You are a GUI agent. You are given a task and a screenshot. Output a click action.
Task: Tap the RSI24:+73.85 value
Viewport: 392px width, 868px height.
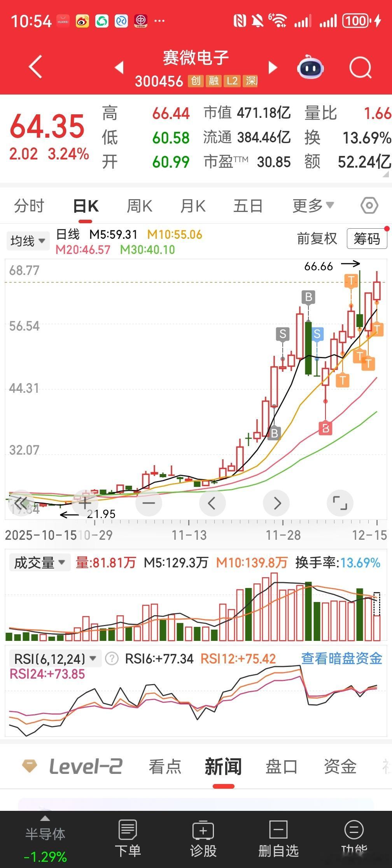coord(47,674)
